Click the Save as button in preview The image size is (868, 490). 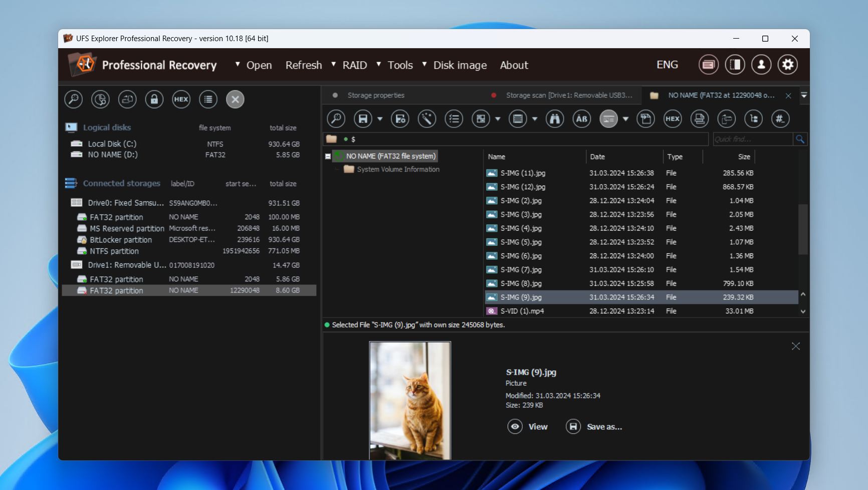click(594, 427)
